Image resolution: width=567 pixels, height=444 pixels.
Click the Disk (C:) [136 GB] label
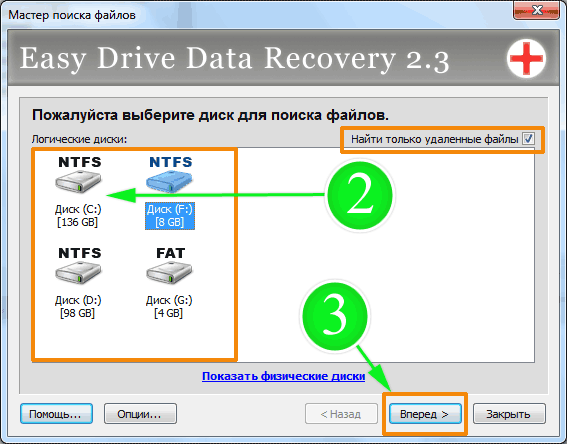click(x=78, y=215)
